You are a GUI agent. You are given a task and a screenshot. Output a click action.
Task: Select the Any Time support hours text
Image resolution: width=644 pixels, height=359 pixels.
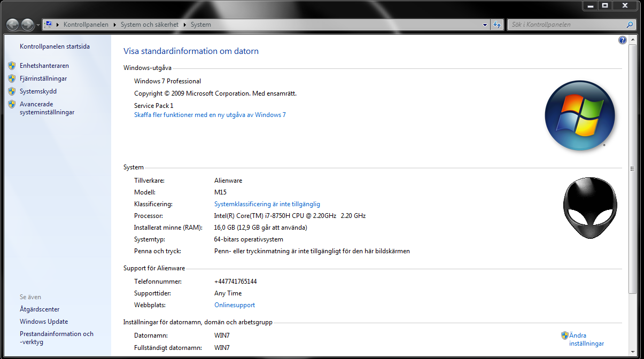(228, 293)
